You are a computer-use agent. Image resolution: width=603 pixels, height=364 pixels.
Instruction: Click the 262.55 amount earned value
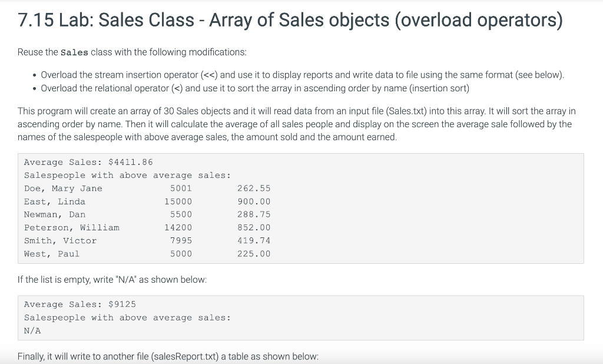tap(254, 188)
